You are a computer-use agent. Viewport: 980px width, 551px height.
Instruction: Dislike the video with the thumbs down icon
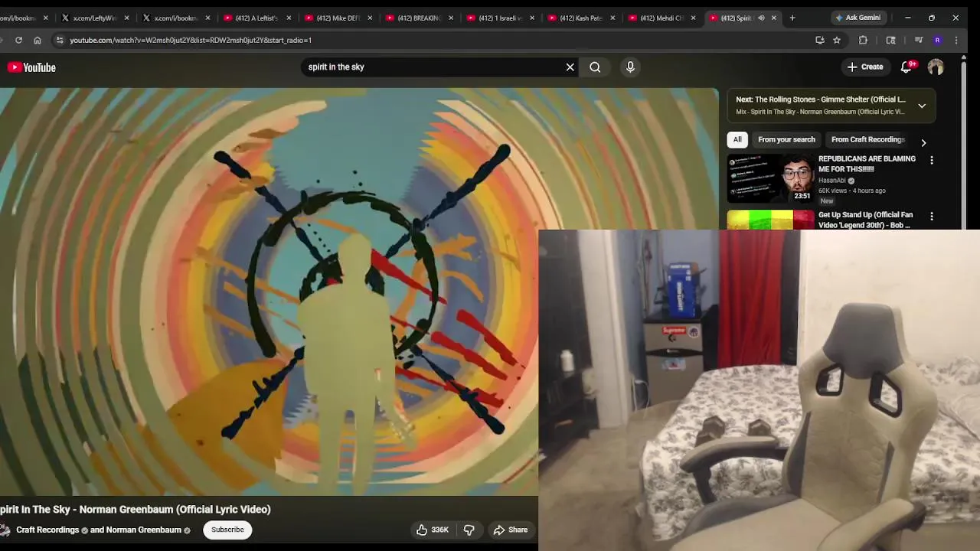[x=469, y=530]
